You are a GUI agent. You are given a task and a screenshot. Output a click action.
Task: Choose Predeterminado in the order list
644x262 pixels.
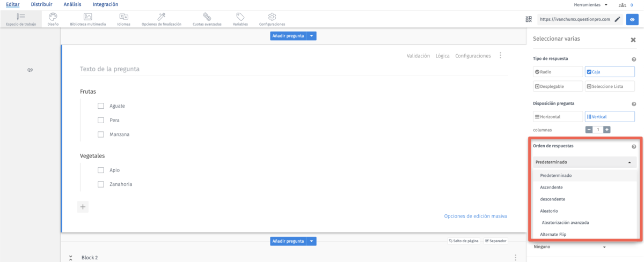(586, 175)
